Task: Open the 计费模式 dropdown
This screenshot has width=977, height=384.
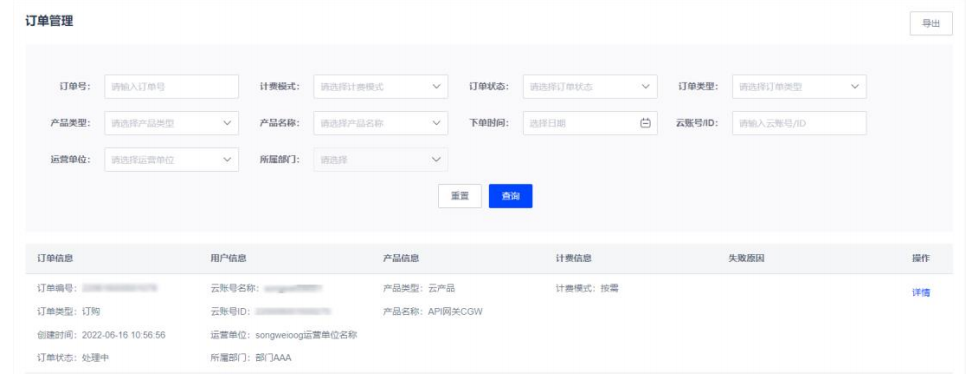Action: tap(381, 87)
